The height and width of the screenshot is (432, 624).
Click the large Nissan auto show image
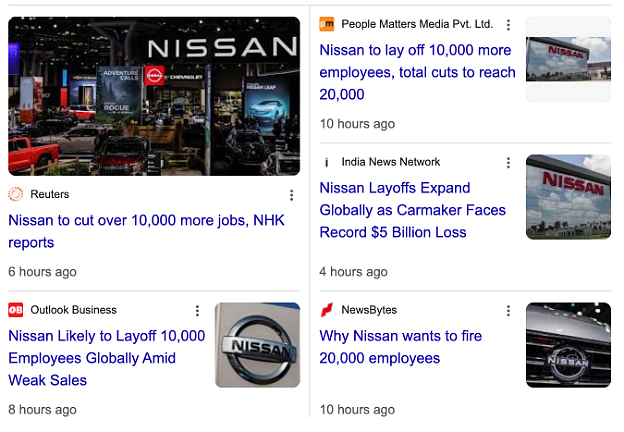point(154,96)
